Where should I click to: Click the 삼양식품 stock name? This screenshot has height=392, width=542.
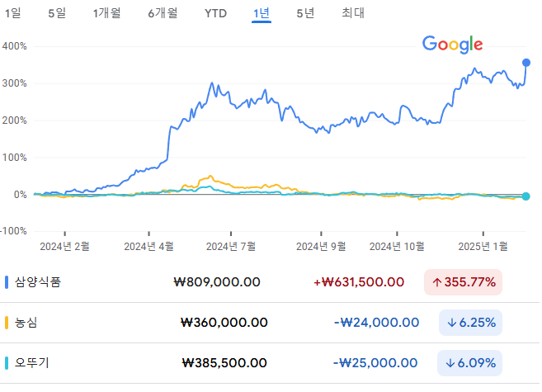pos(38,282)
